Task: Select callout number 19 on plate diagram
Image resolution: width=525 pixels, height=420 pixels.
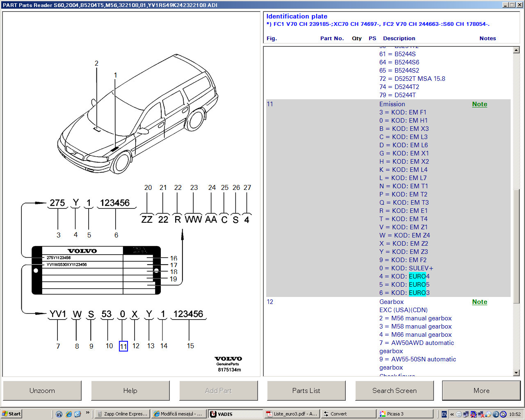Action: point(173,279)
